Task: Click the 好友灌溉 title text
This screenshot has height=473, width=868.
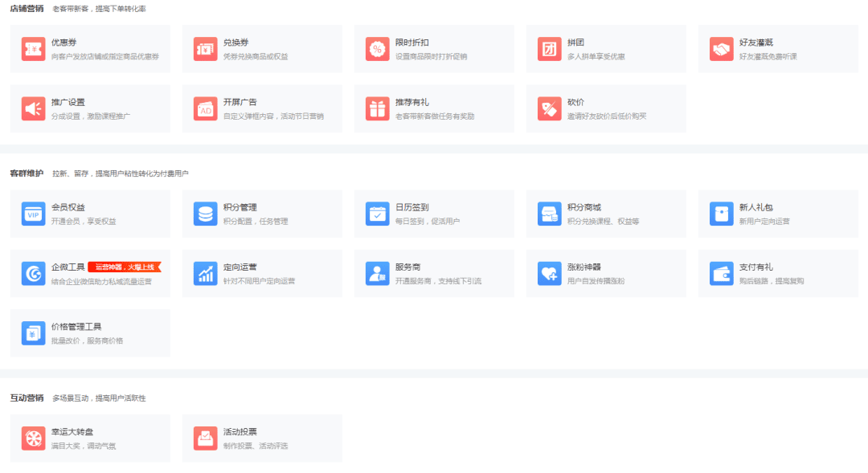Action: (x=756, y=43)
